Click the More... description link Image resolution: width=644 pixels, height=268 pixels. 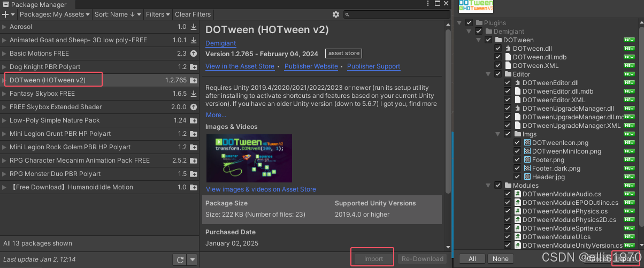coord(216,115)
